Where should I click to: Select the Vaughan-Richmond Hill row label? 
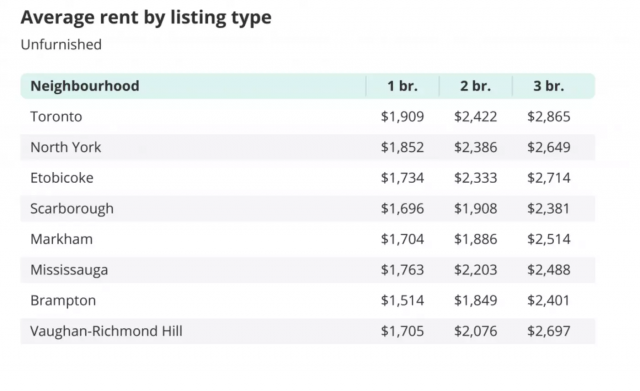coord(107,331)
